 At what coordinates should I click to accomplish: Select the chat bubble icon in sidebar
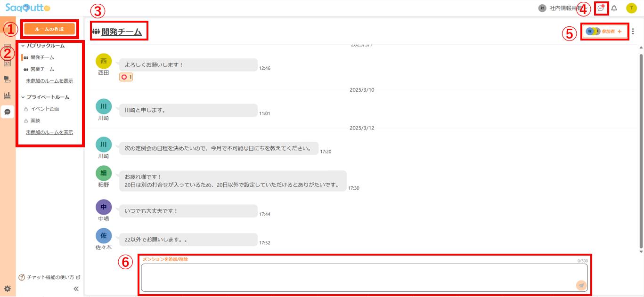click(x=8, y=112)
